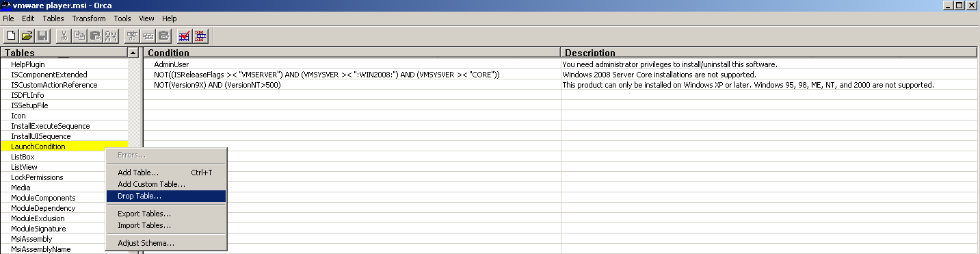The height and width of the screenshot is (254, 980).
Task: Click the Paste Row toolbar icon
Action: coord(164,36)
